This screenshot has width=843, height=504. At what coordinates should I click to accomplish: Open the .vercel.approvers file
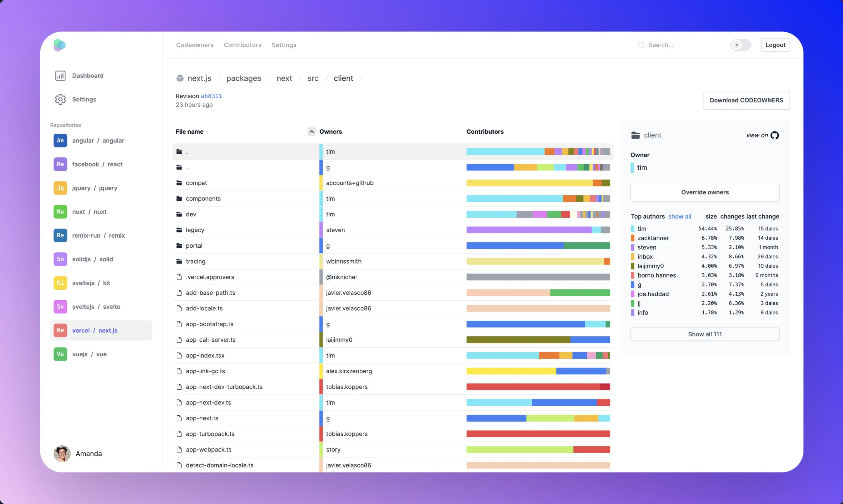210,277
